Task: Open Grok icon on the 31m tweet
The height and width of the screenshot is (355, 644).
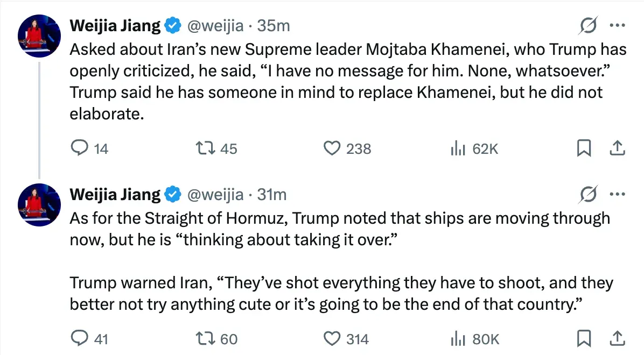Action: (x=589, y=194)
